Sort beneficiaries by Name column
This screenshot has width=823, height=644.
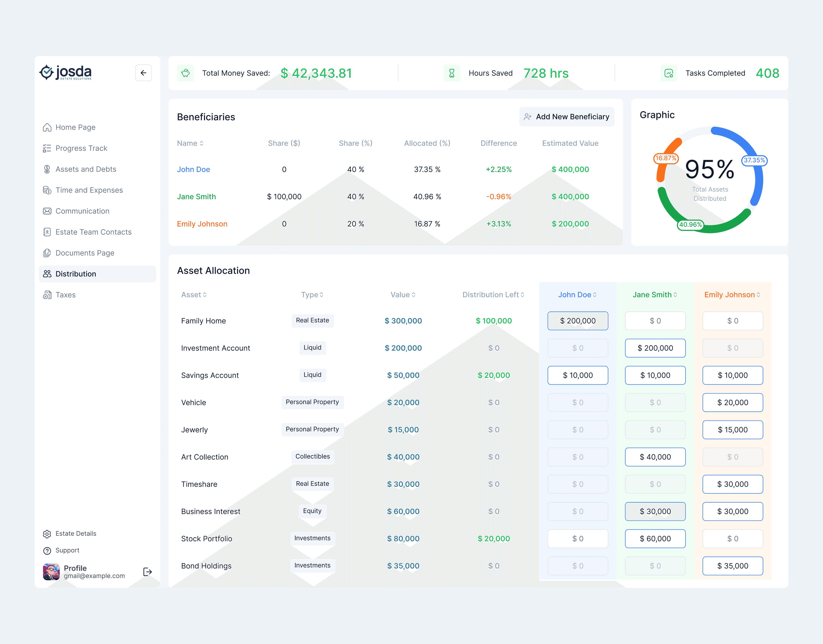[190, 143]
